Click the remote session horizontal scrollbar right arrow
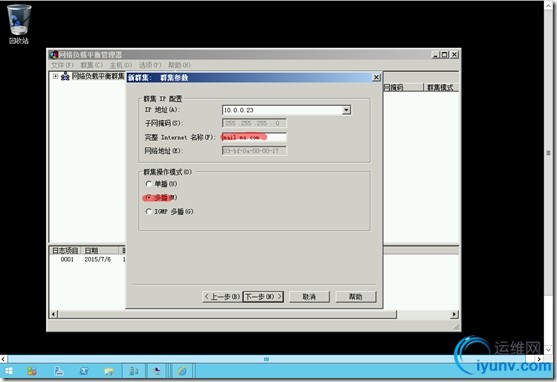The image size is (557, 382). coord(539,359)
